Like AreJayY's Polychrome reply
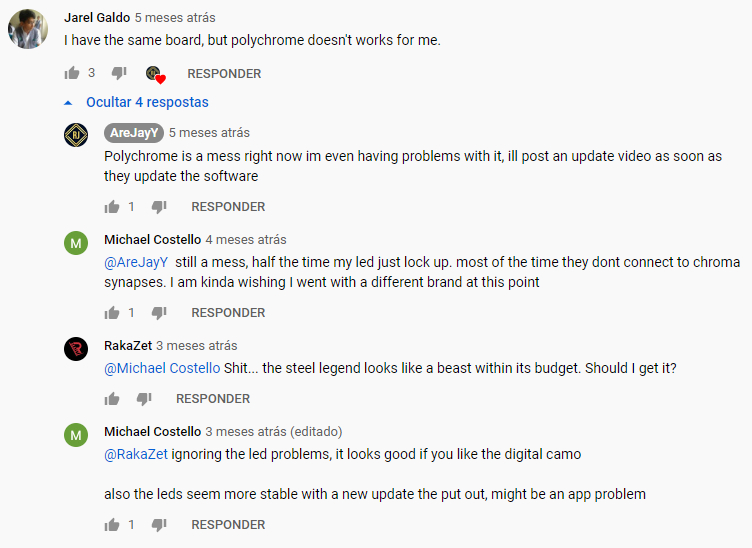This screenshot has width=752, height=548. click(x=112, y=206)
